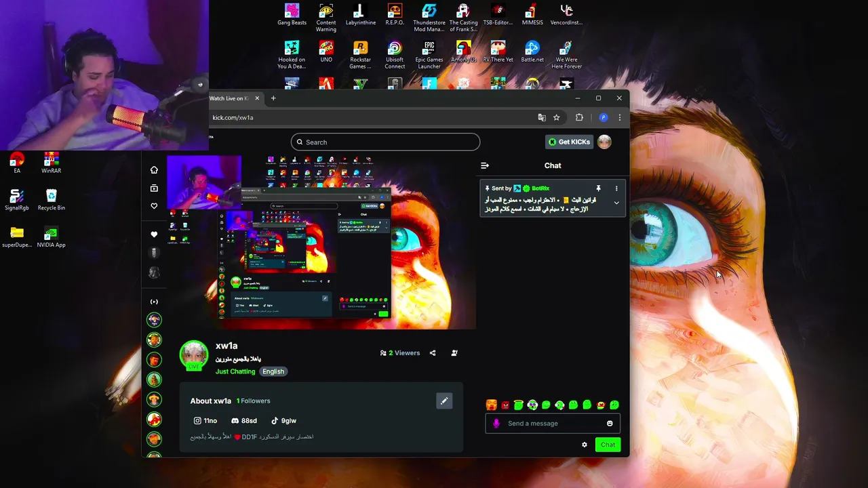Open chat settings gear
The width and height of the screenshot is (868, 488).
(585, 445)
